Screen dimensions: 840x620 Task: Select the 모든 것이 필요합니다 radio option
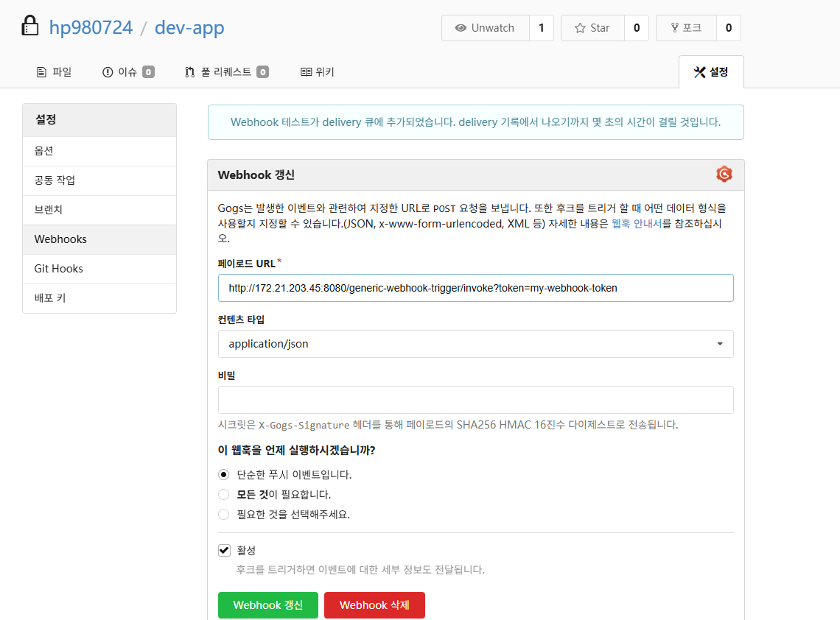(x=224, y=494)
